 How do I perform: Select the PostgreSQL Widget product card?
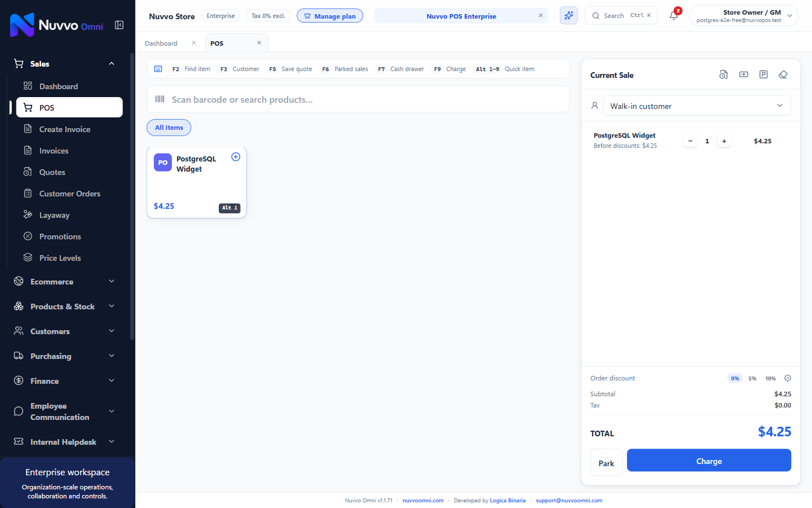[197, 182]
